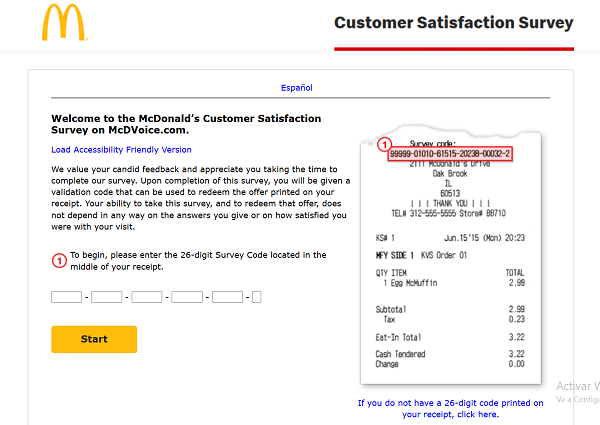Open the no 26-digit code link
This screenshot has height=425, width=600.
pos(450,409)
